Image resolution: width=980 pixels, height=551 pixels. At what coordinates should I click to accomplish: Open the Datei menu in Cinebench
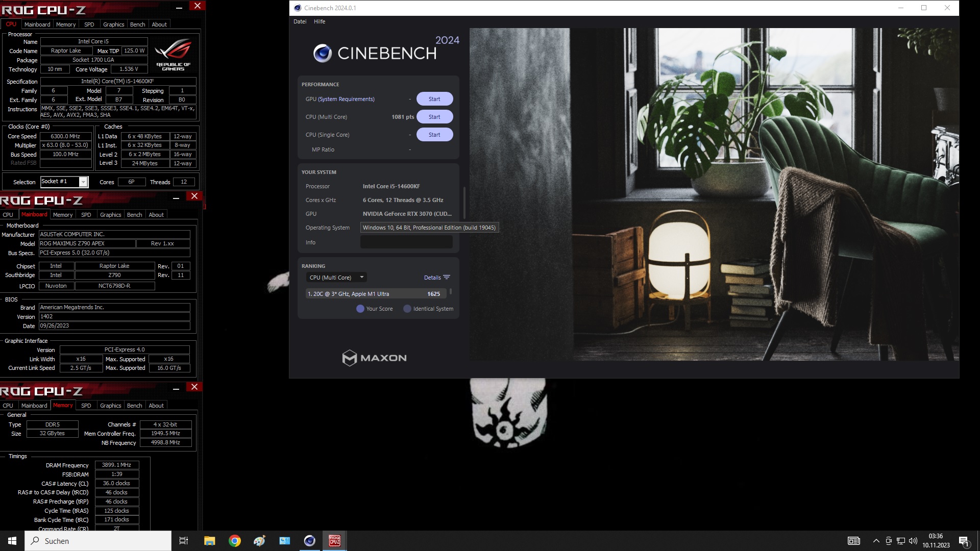point(300,21)
